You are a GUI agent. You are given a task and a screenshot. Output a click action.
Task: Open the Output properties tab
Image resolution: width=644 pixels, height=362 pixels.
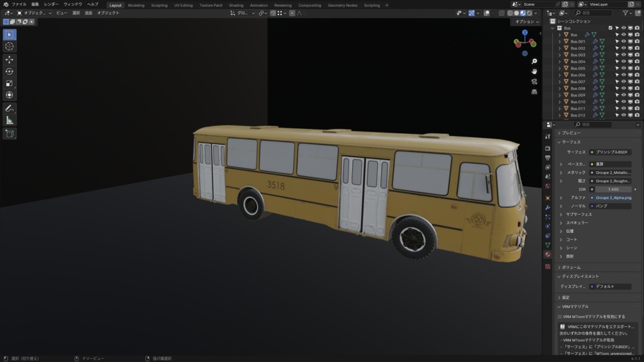click(x=548, y=158)
